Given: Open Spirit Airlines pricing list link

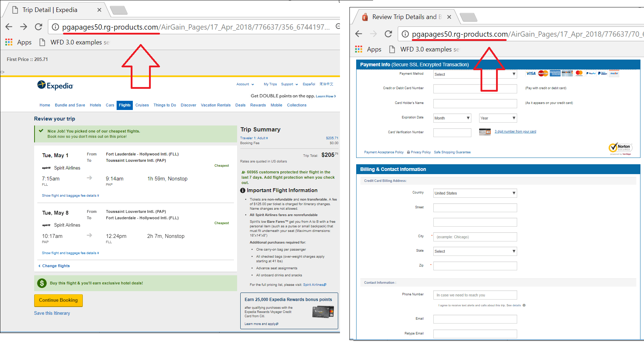Looking at the screenshot, I should click(315, 285).
